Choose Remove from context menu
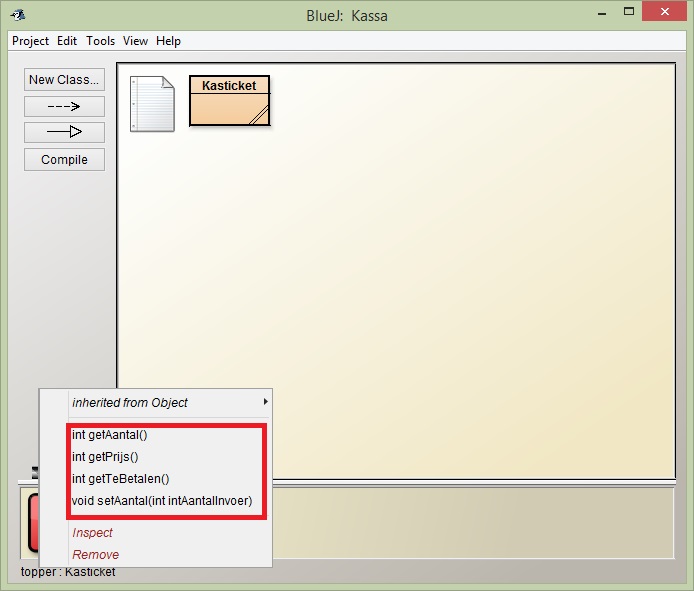The width and height of the screenshot is (694, 591). pos(96,555)
